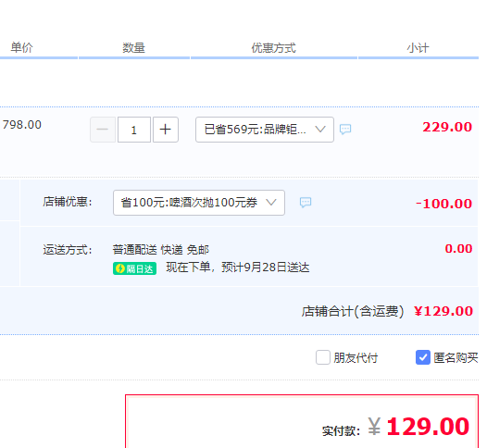
Task: Open the 省100元 啤酒次抛100元券 dropdown
Action: [199, 203]
